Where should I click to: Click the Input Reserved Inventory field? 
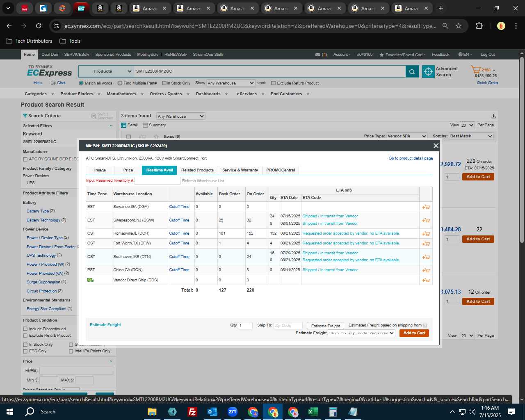click(157, 180)
